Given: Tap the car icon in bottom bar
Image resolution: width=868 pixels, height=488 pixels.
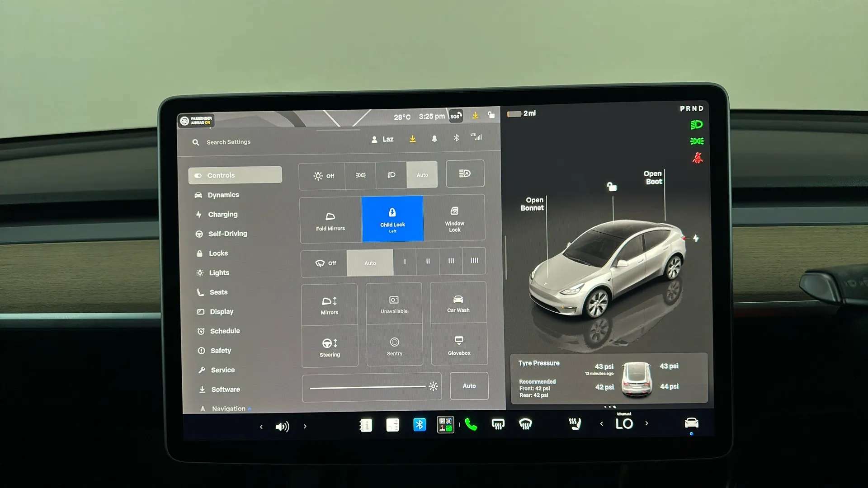Looking at the screenshot, I should [x=692, y=423].
